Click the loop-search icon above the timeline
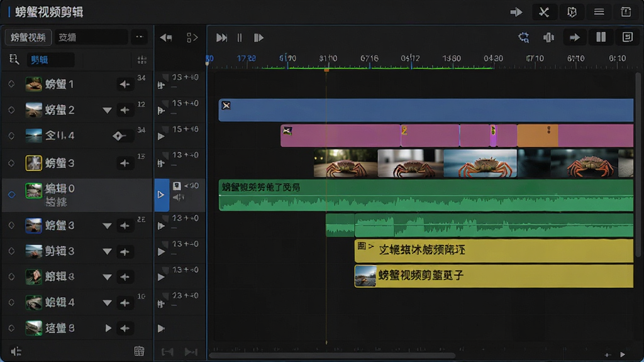 coord(523,37)
